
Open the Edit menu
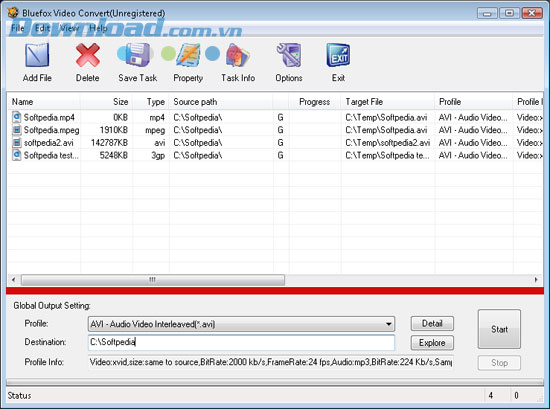(x=42, y=28)
